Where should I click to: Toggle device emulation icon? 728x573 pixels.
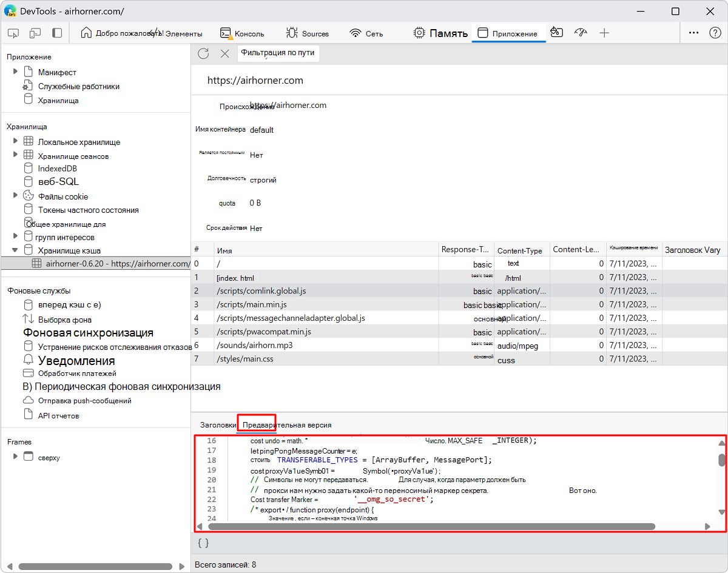point(35,33)
